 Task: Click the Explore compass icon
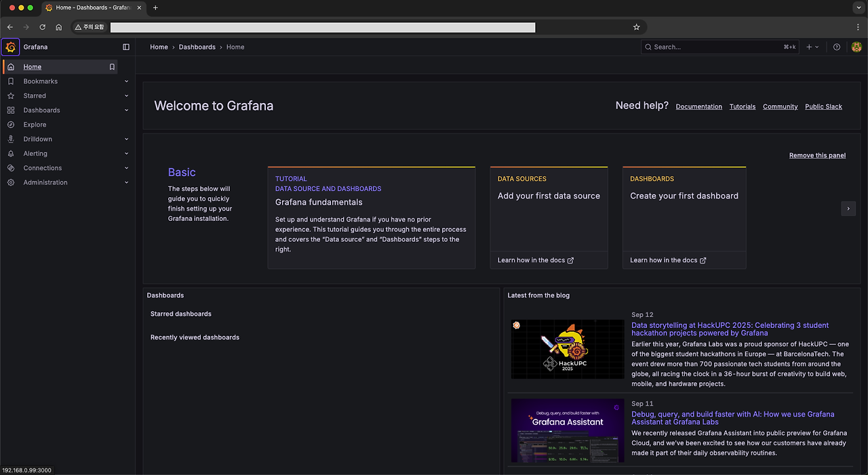coord(11,125)
